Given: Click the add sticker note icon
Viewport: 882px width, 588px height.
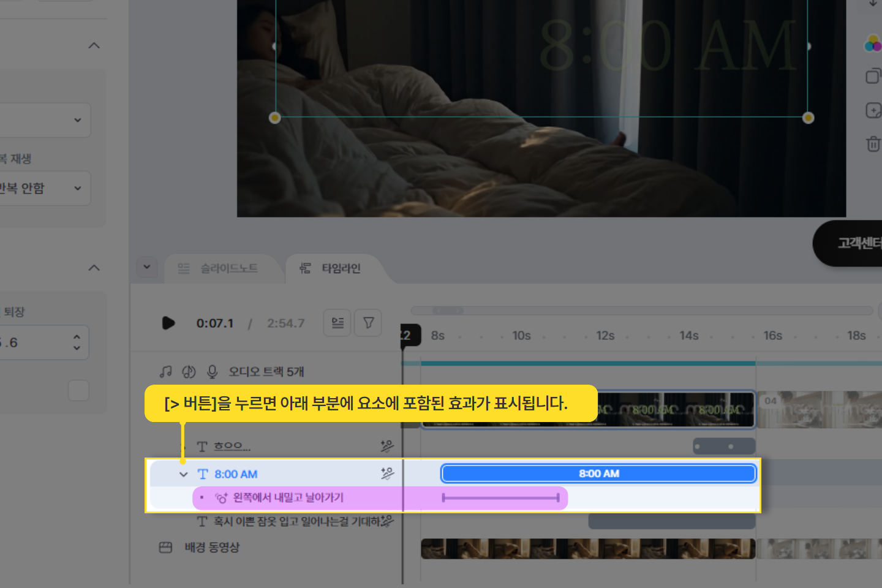Looking at the screenshot, I should click(873, 110).
